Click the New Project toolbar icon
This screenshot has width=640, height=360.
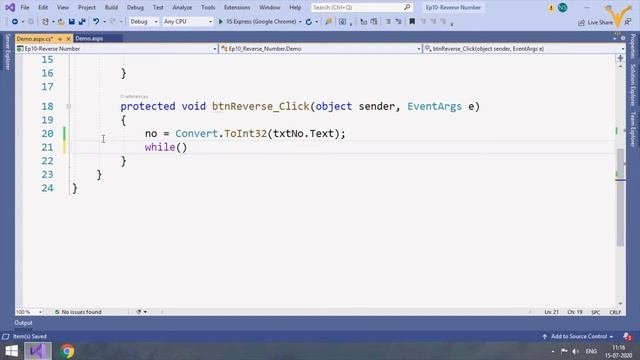pyautogui.click(x=45, y=22)
